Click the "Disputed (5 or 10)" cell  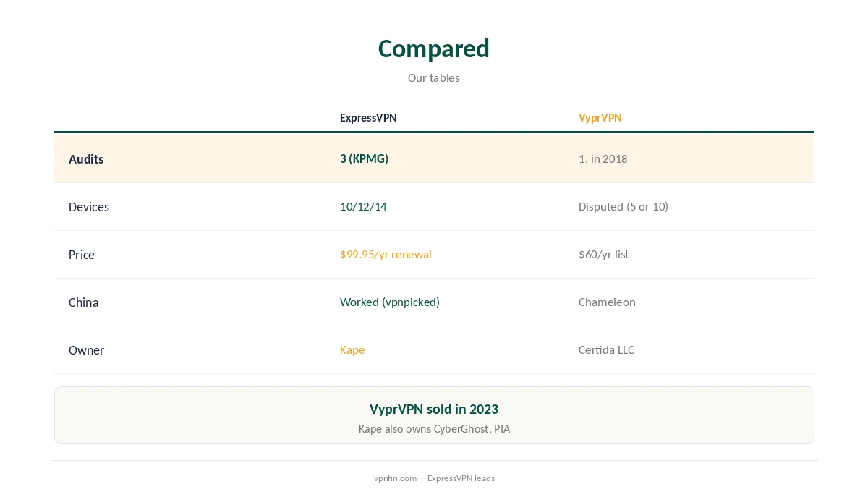(623, 206)
